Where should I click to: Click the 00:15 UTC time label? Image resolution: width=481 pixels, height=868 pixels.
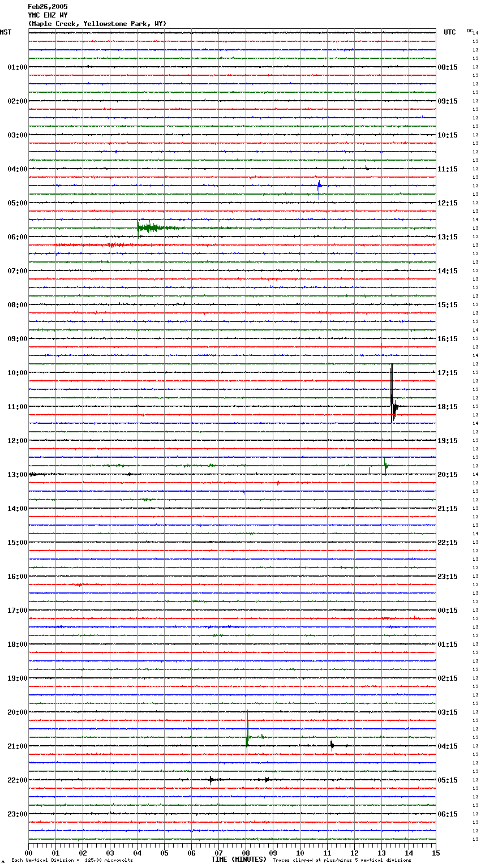(x=448, y=611)
